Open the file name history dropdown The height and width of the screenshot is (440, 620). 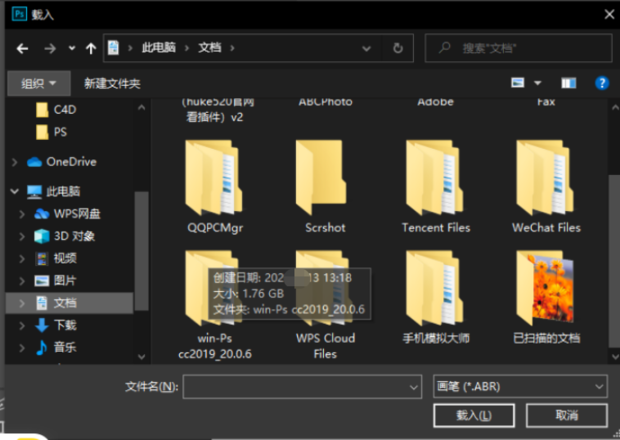(414, 387)
